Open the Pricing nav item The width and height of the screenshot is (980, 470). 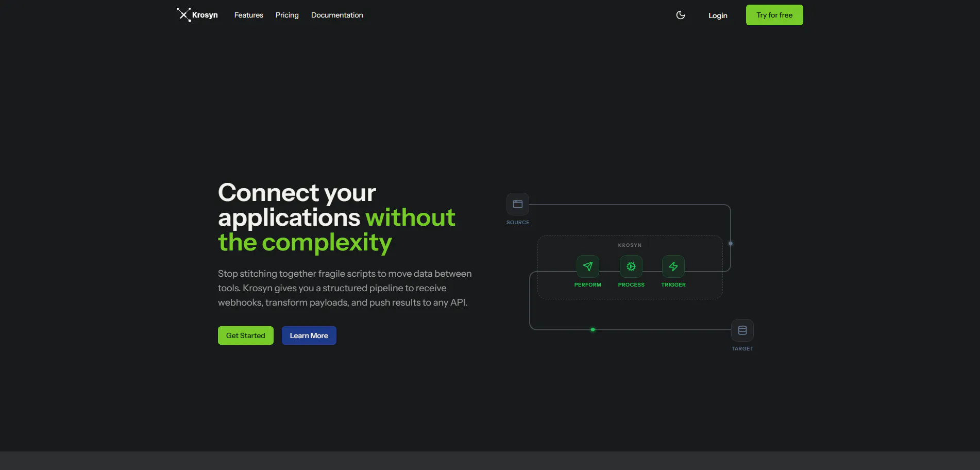pos(287,15)
